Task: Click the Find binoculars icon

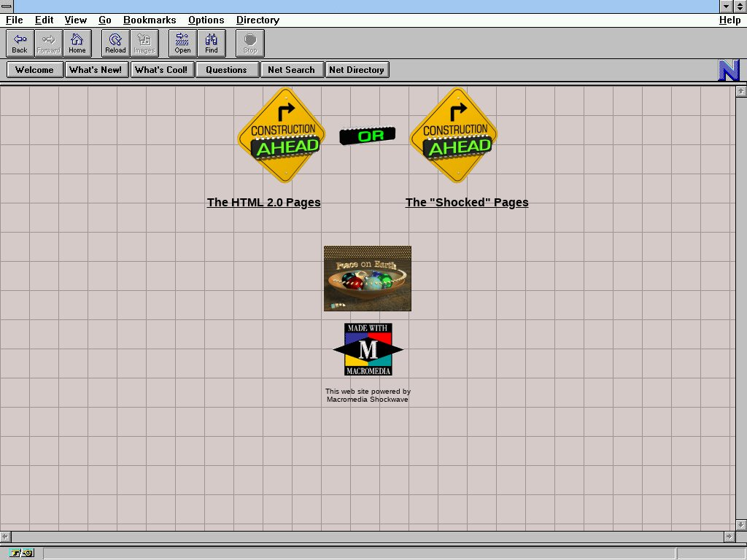Action: tap(211, 43)
